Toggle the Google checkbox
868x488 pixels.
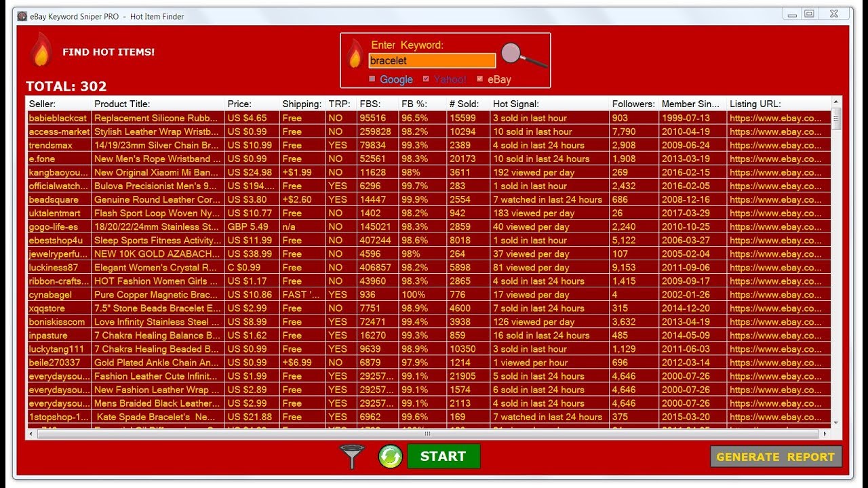pyautogui.click(x=372, y=79)
